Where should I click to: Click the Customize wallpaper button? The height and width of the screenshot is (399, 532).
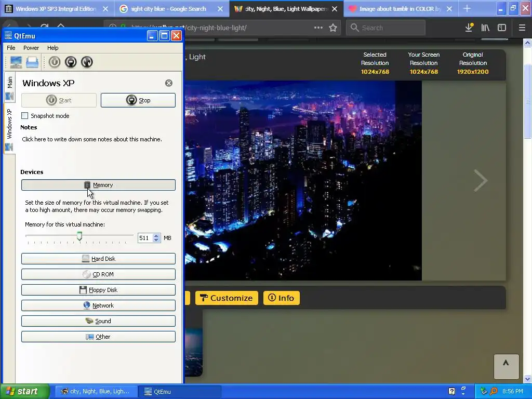227,298
